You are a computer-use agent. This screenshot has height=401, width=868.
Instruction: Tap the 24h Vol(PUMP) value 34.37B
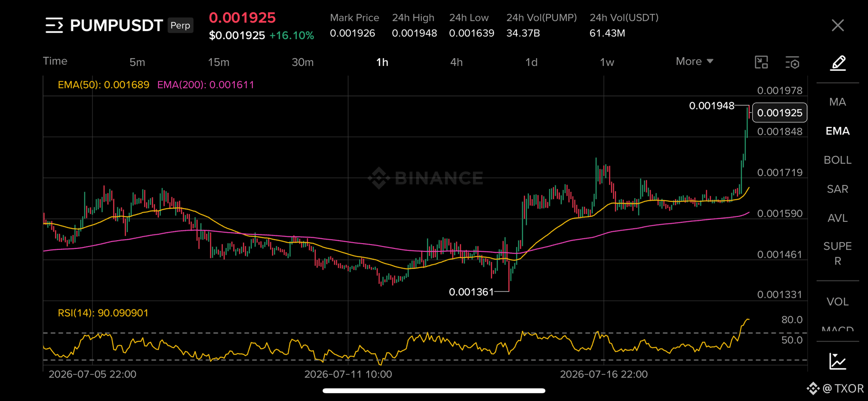click(x=523, y=33)
